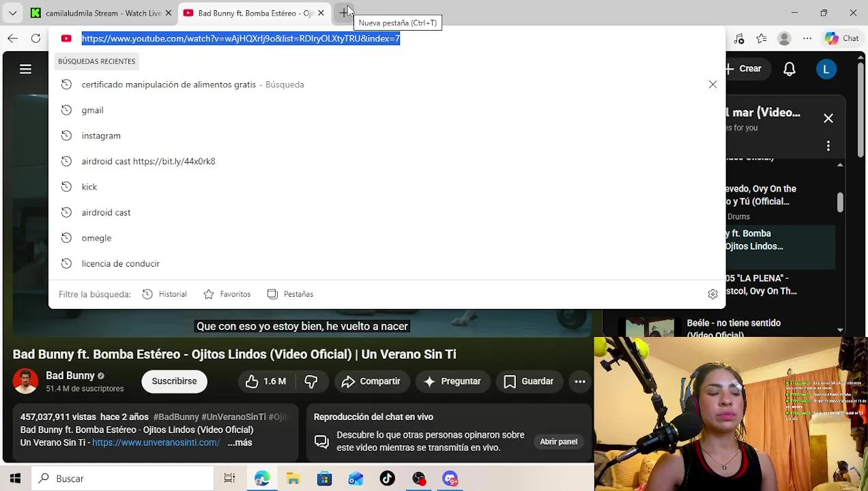Open the Beéle video thumbnail
The height and width of the screenshot is (491, 868).
click(650, 327)
